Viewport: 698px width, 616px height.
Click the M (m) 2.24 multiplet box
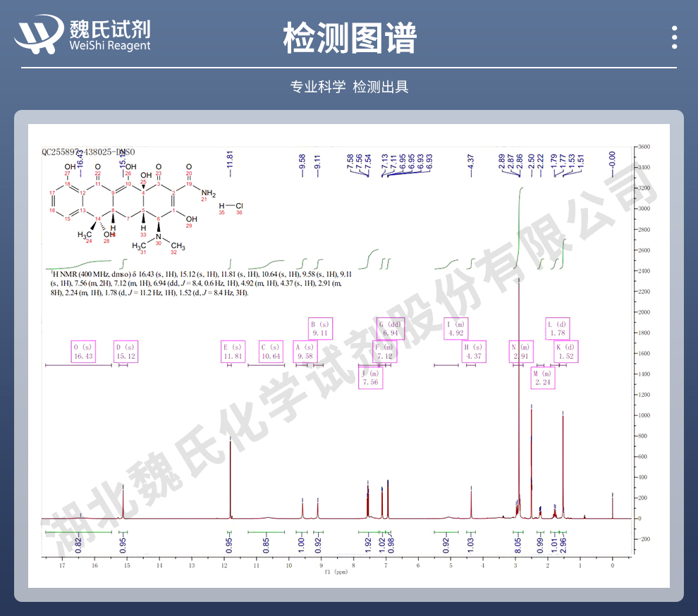click(x=542, y=378)
